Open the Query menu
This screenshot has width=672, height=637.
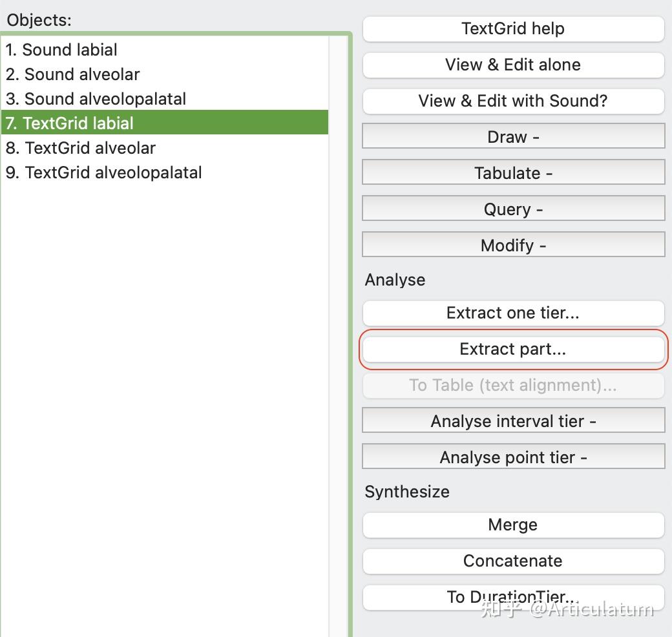coord(513,209)
